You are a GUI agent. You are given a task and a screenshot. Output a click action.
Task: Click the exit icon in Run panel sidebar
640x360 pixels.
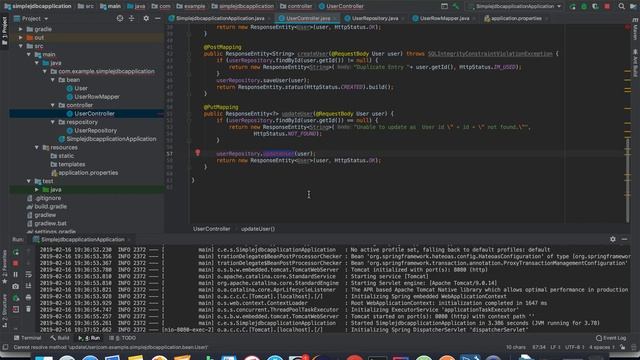pyautogui.click(x=16, y=309)
